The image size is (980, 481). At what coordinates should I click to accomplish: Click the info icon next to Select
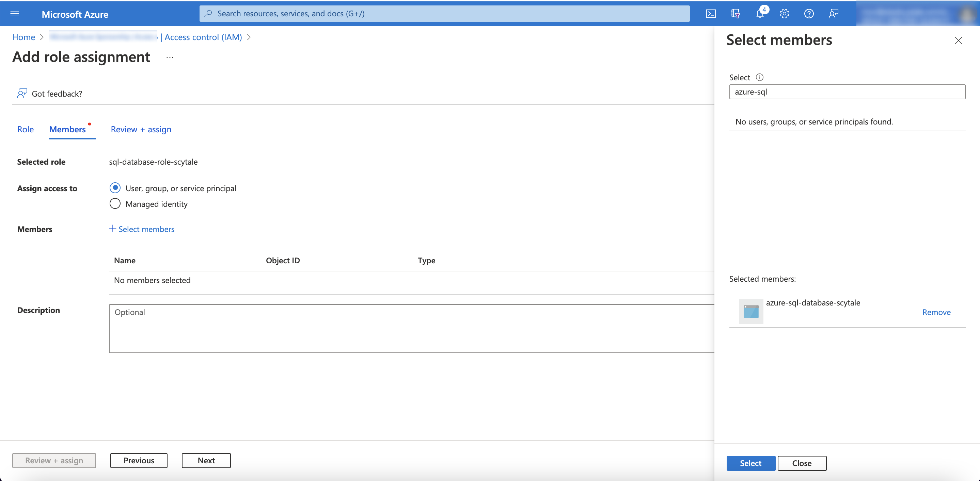tap(759, 77)
